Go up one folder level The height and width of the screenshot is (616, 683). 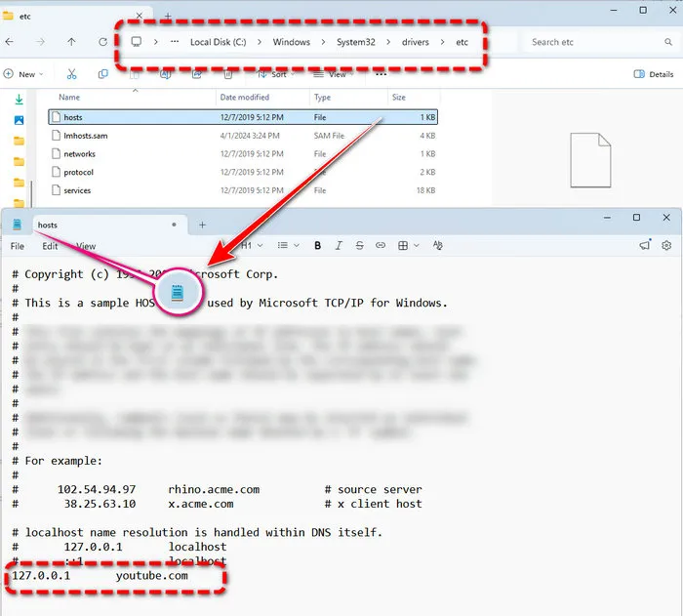coord(71,42)
